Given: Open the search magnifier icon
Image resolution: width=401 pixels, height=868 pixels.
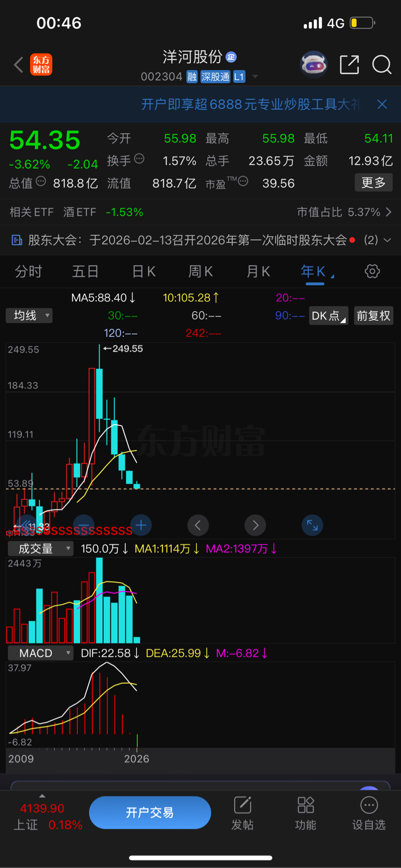Looking at the screenshot, I should 382,65.
